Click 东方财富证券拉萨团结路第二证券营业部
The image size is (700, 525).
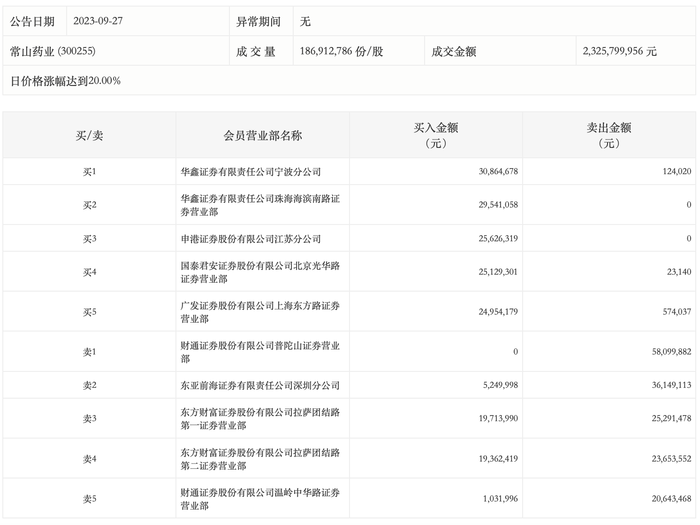(260, 459)
